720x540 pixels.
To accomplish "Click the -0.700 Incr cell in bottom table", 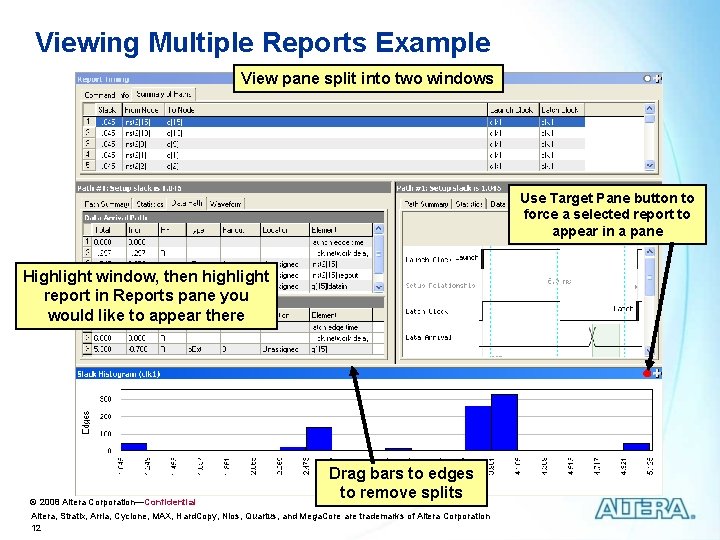I will click(x=142, y=349).
